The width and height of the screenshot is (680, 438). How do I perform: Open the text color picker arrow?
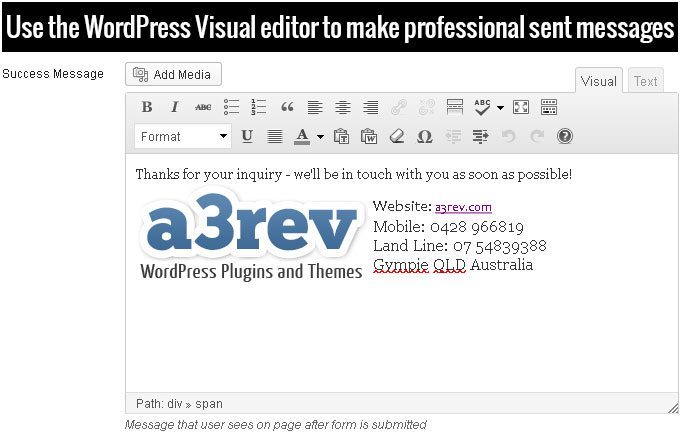click(x=320, y=137)
